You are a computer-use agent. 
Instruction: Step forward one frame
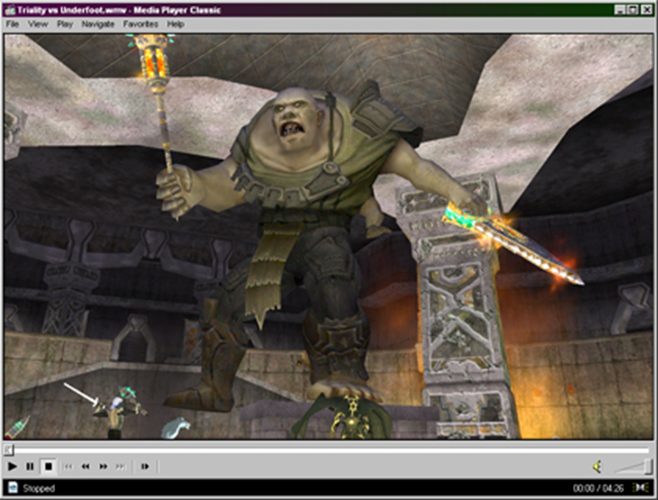point(145,466)
